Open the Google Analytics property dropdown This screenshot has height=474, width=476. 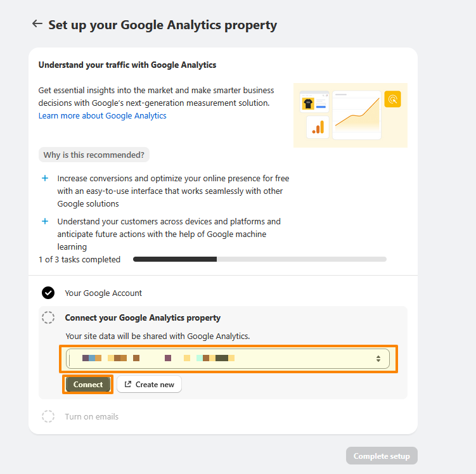228,359
